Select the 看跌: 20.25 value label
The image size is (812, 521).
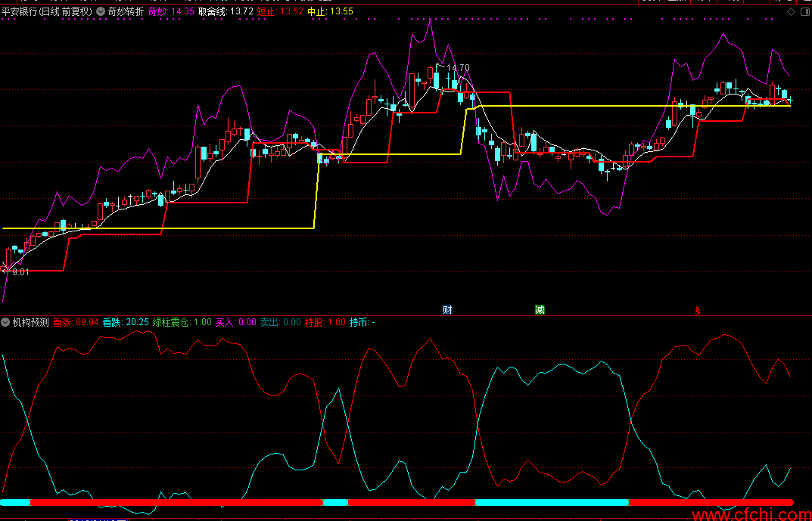click(x=126, y=322)
